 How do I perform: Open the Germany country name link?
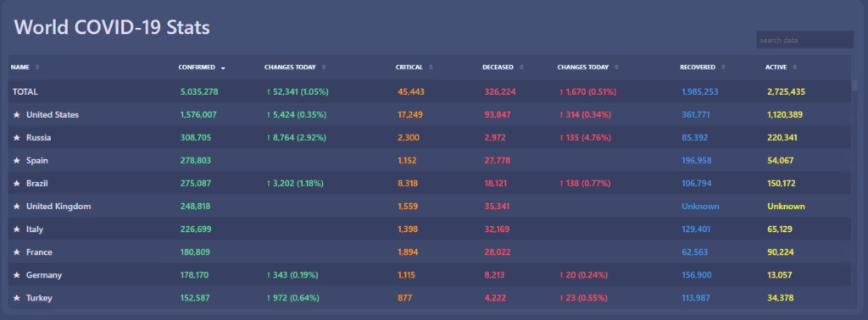(x=44, y=275)
